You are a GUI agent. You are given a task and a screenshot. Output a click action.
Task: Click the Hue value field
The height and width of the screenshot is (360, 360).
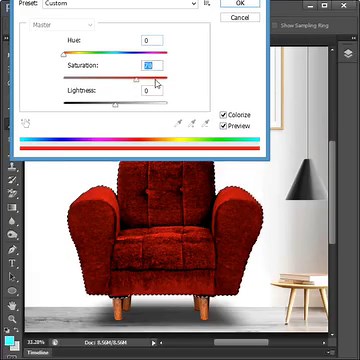[152, 41]
